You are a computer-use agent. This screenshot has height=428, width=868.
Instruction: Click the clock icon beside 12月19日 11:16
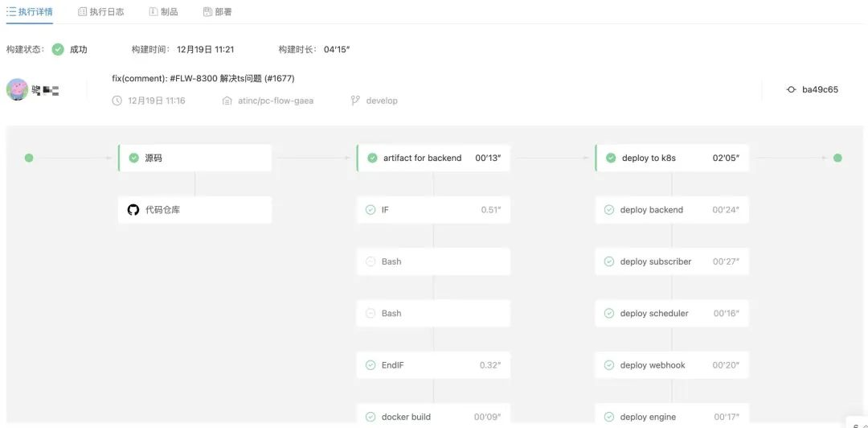click(x=117, y=101)
